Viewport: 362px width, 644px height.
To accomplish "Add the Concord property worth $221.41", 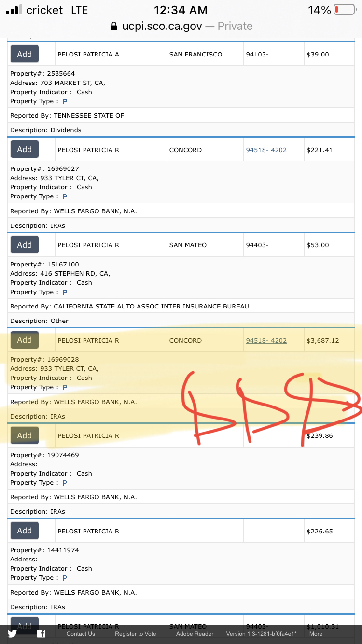I will (25, 150).
